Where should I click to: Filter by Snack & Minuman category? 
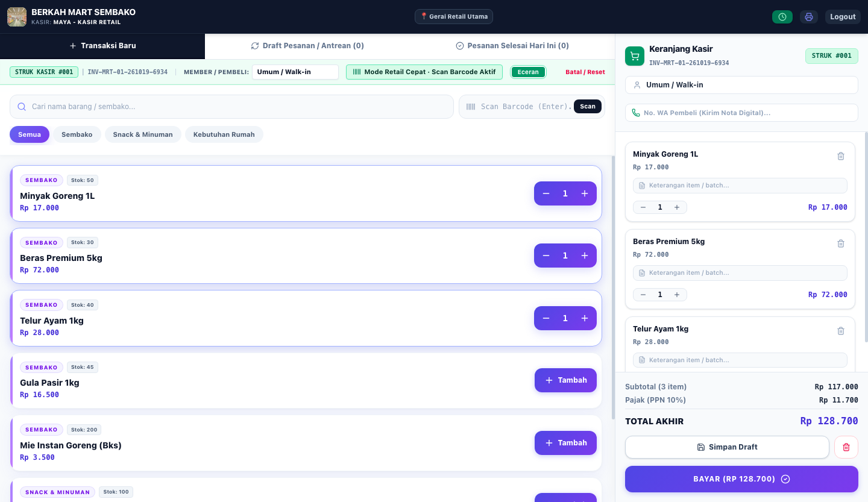[143, 134]
